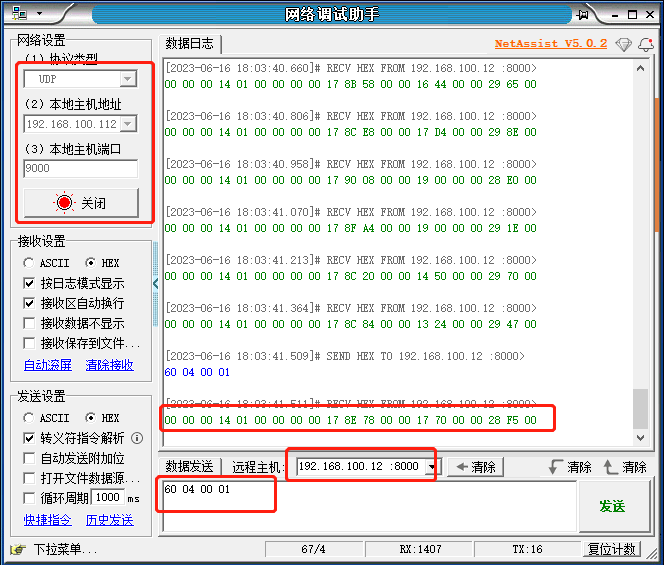Click the 复位计数 button
The width and height of the screenshot is (664, 565).
611,549
